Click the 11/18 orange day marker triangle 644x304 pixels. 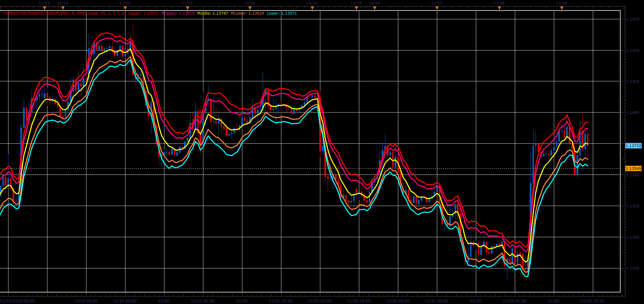tap(44, 8)
